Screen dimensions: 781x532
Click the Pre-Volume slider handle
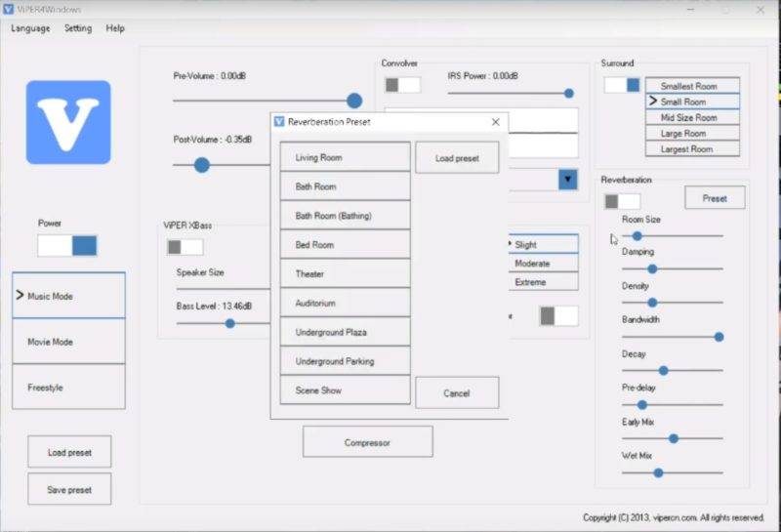[x=354, y=101]
